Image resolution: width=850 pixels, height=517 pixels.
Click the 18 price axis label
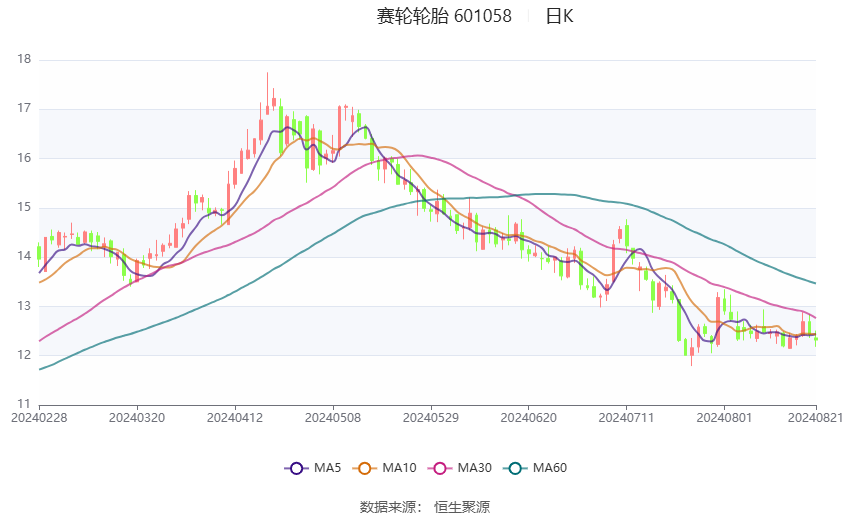(x=25, y=59)
